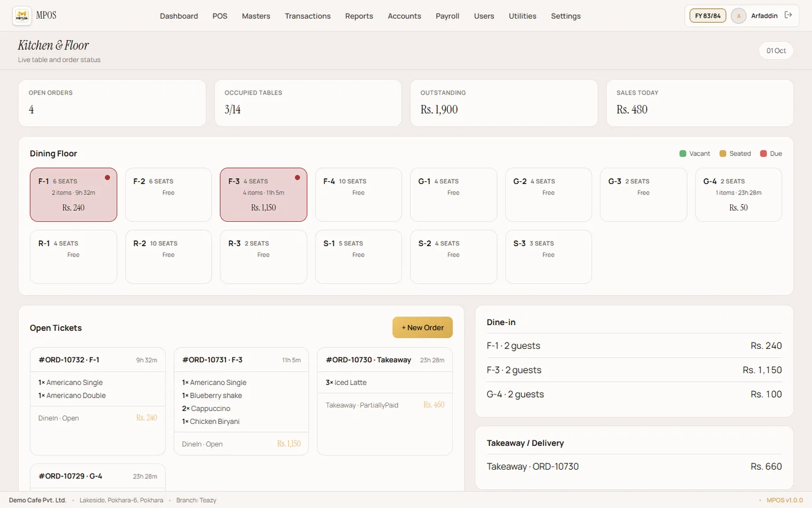This screenshot has width=812, height=508.
Task: Select table G-2 on the floor
Action: click(x=548, y=194)
